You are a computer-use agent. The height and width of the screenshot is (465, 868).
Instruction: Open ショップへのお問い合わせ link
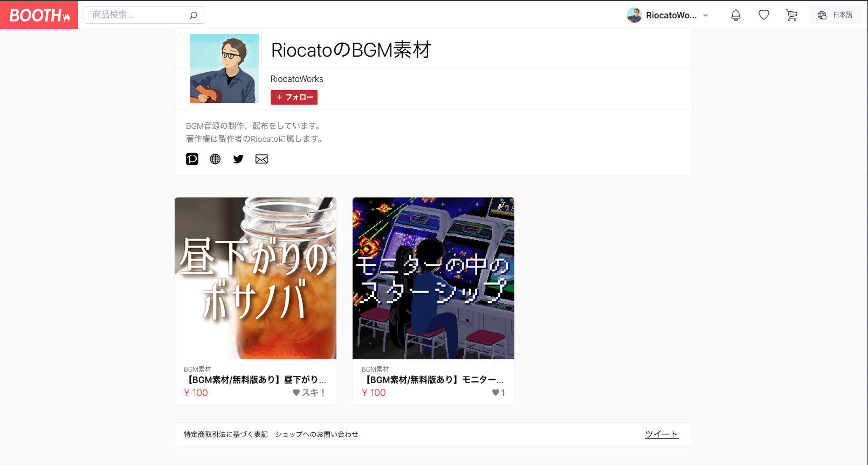pos(317,434)
